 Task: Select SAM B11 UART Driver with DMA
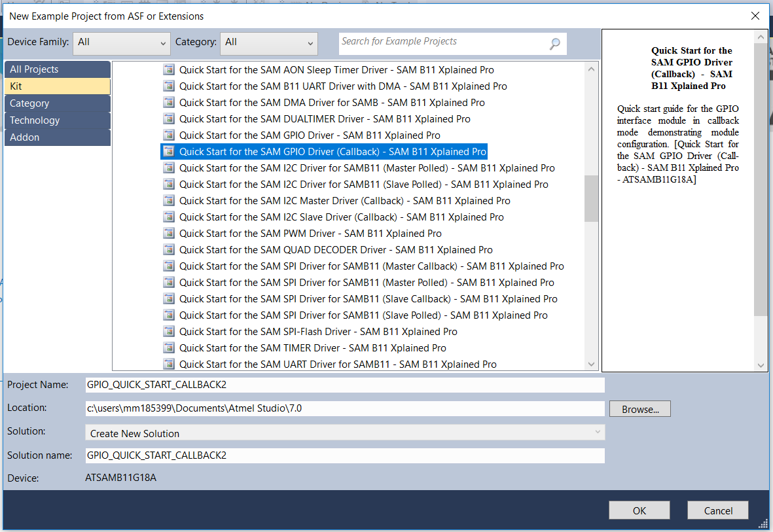click(x=343, y=86)
